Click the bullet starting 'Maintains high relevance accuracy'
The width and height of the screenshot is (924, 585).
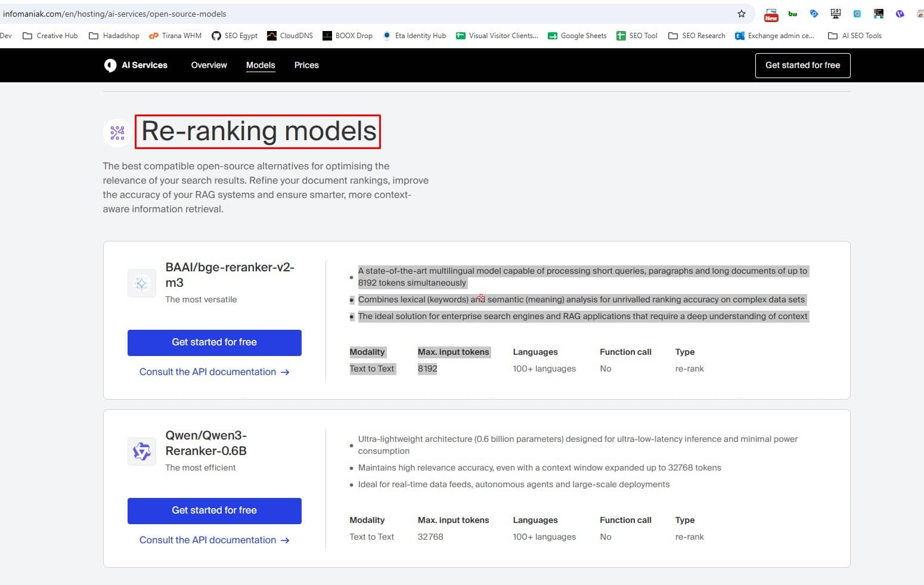coord(539,468)
